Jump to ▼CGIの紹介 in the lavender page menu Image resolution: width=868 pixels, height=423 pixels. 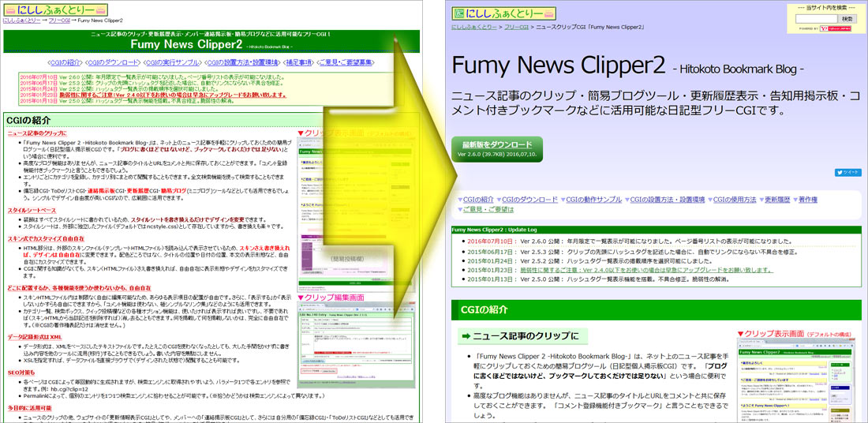click(475, 200)
